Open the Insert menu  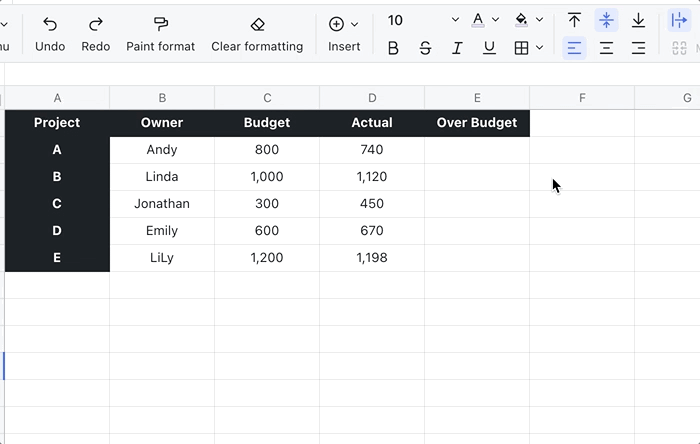344,33
